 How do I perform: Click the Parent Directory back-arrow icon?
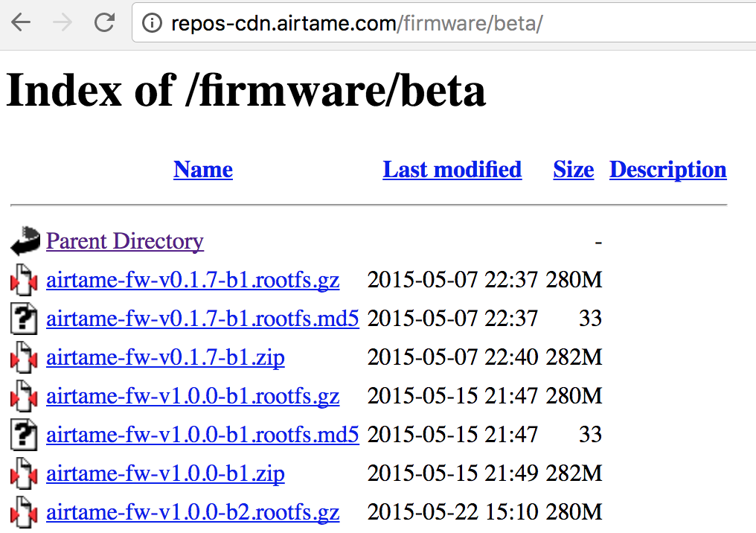click(x=25, y=240)
